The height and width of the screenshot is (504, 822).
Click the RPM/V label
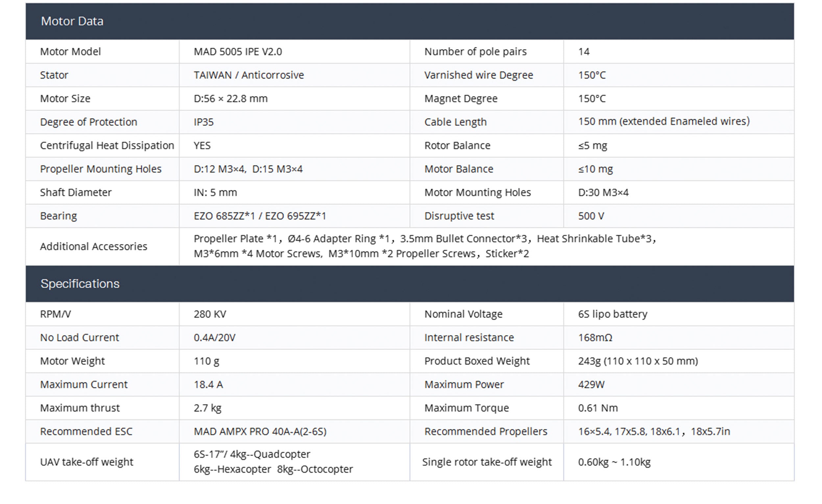[55, 314]
